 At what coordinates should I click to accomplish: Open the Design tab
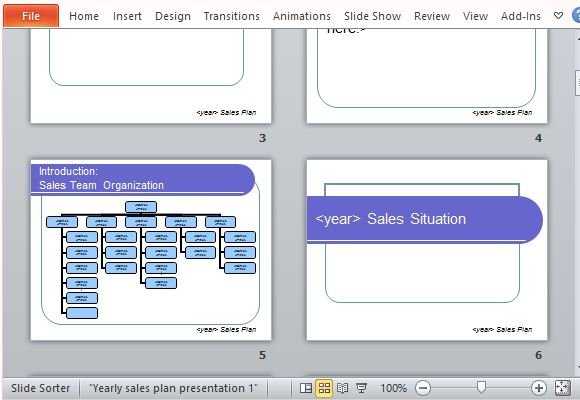pyautogui.click(x=173, y=16)
